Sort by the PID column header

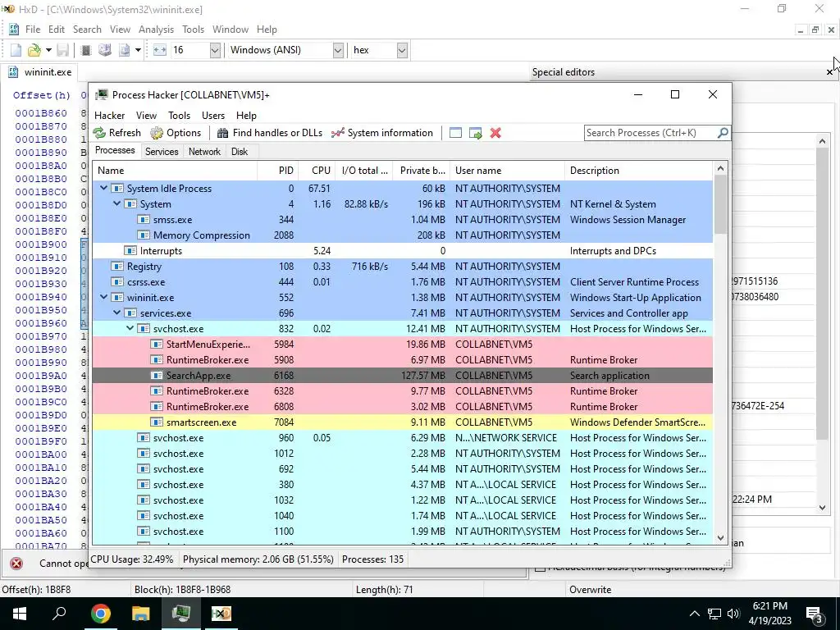click(x=278, y=171)
